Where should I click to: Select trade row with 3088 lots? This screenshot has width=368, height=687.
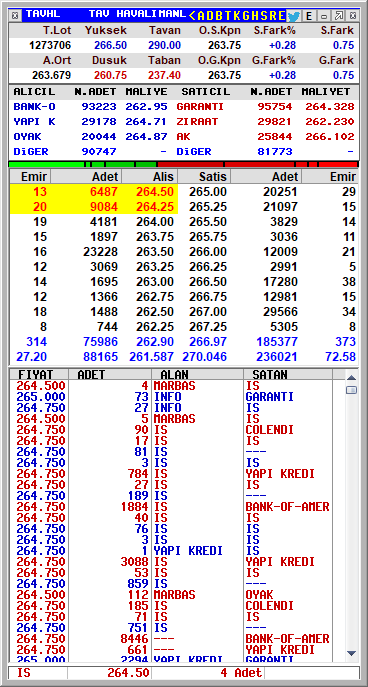pos(171,562)
